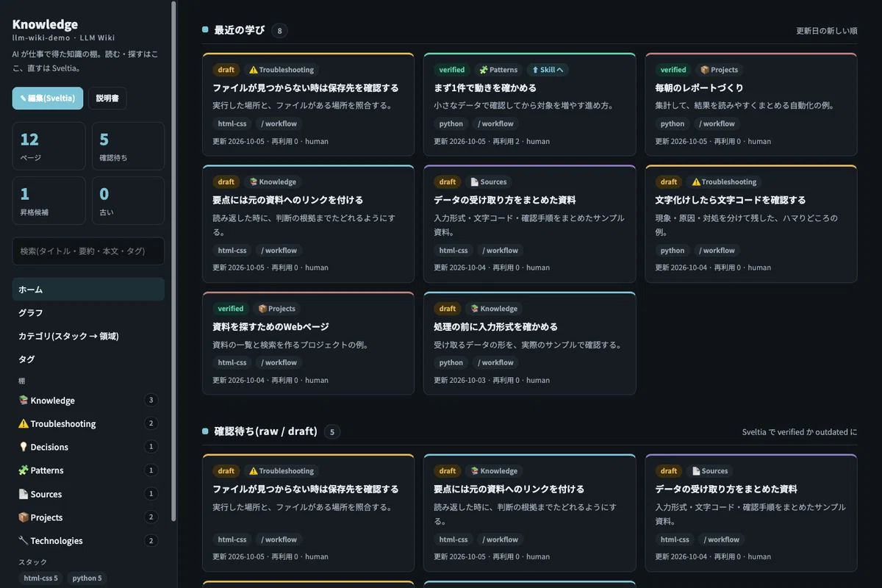Click the books icon beside sidebar Knowledge shelf
This screenshot has width=882, height=588.
tap(23, 401)
